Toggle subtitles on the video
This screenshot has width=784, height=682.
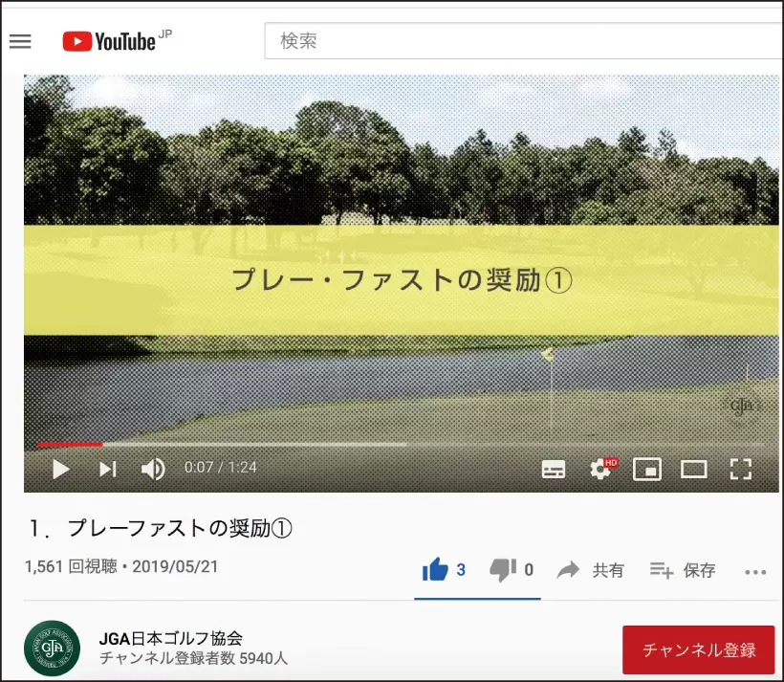click(554, 470)
